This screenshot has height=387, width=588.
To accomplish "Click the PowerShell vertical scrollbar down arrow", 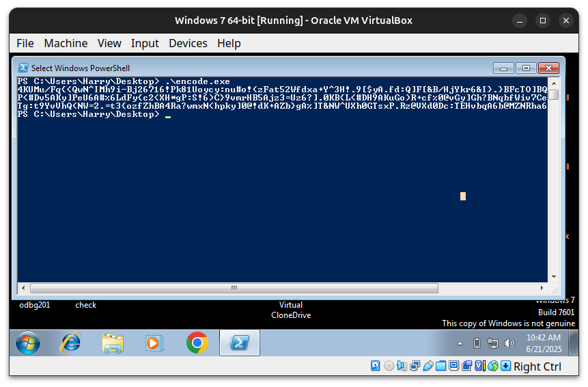I will tap(554, 277).
